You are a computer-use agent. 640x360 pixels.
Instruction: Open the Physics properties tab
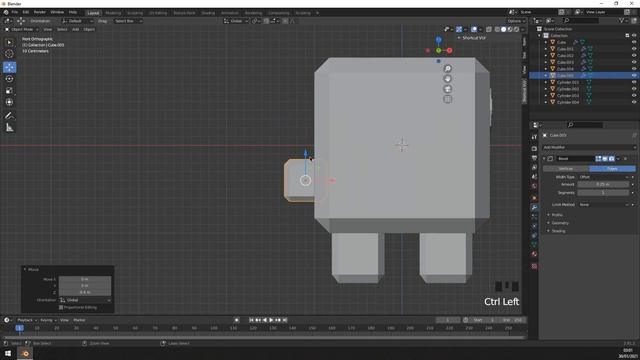pyautogui.click(x=534, y=226)
